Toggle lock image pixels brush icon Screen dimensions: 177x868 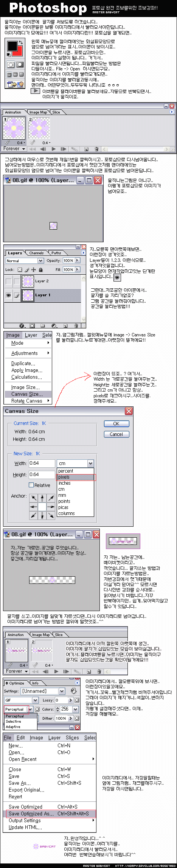click(27, 270)
